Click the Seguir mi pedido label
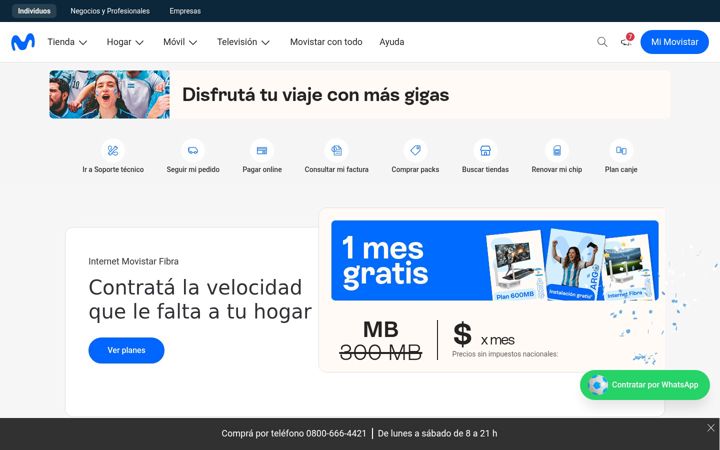 pyautogui.click(x=193, y=169)
